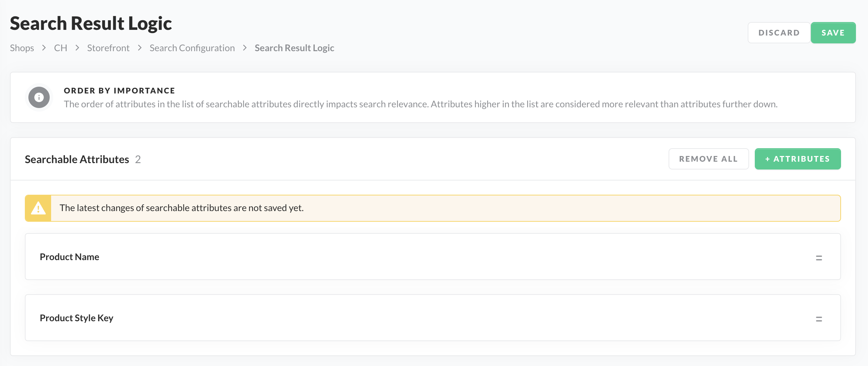Go to Shops in the breadcrumb
868x366 pixels.
click(22, 48)
